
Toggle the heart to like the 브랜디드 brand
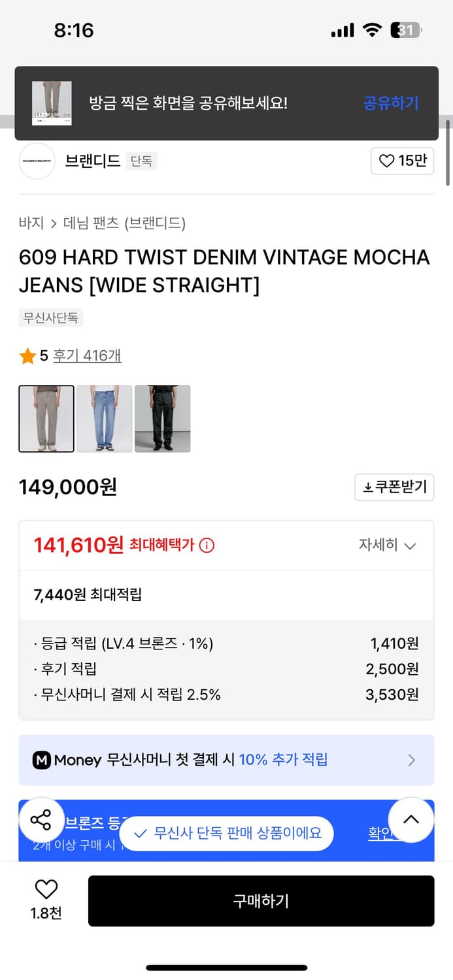coord(387,161)
